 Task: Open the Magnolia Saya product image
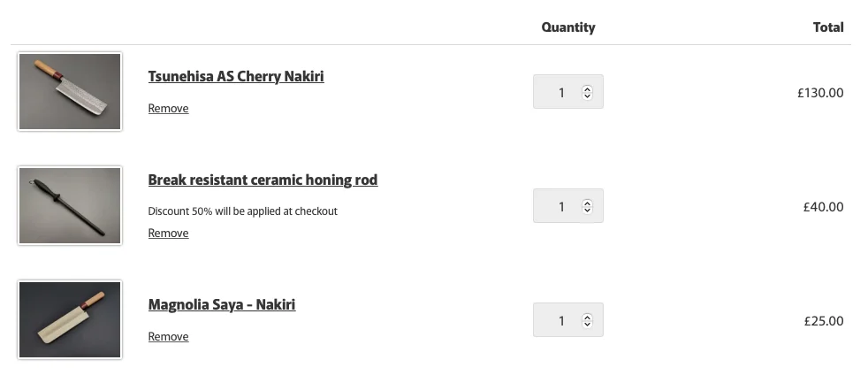tap(70, 320)
